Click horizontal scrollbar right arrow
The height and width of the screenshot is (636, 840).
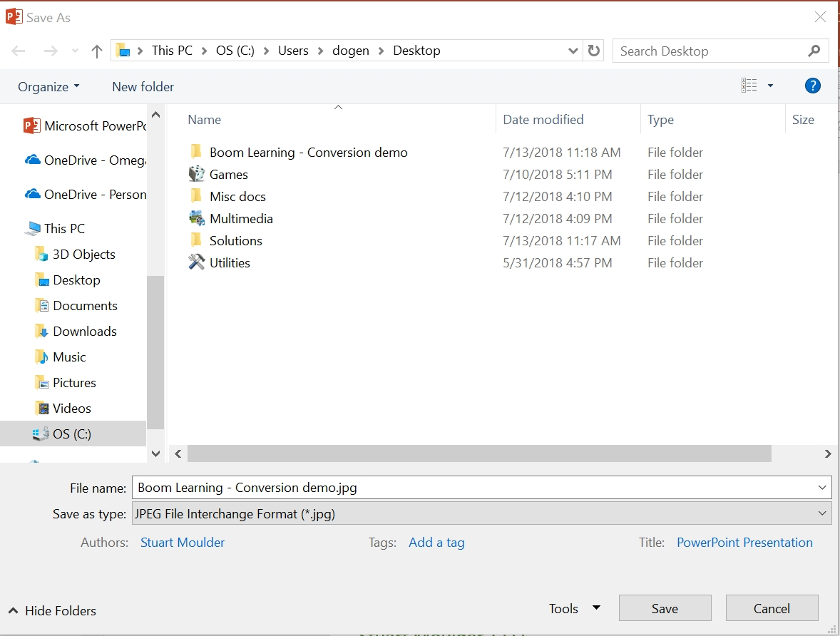(x=828, y=453)
